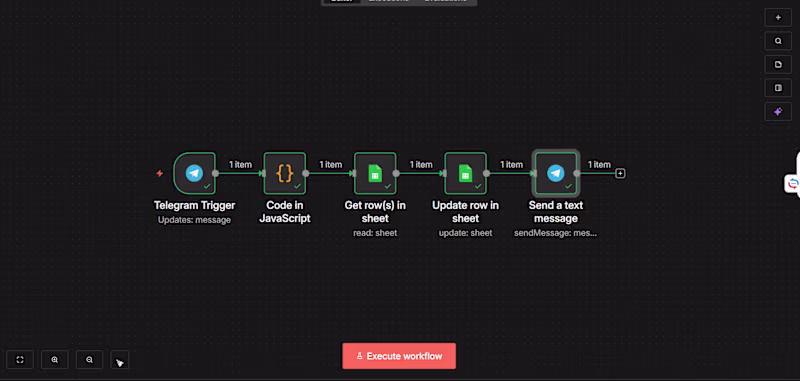The height and width of the screenshot is (381, 800).
Task: Open the Update row in sheet node
Action: [x=465, y=173]
